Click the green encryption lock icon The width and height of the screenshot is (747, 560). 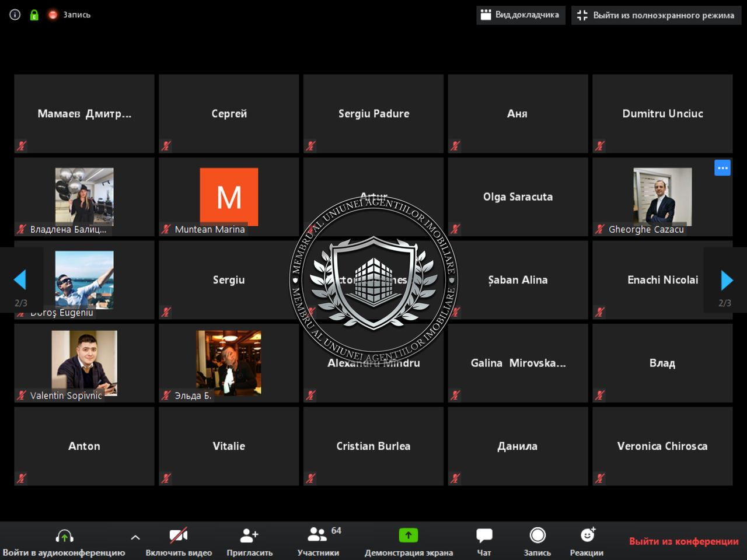[x=34, y=15]
